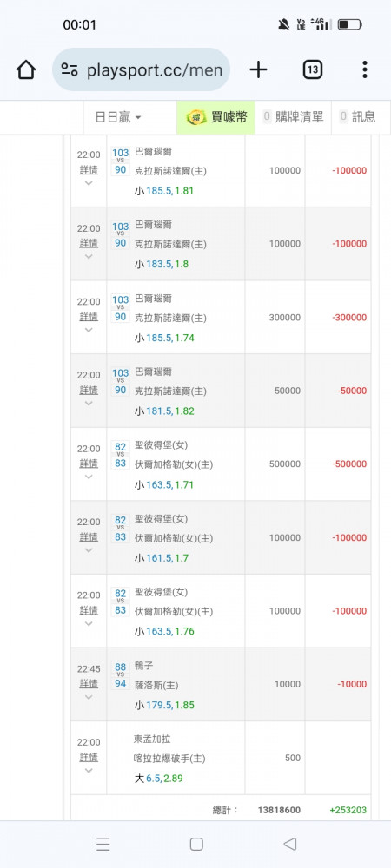Open 詳情 link for 聖彼得堡 小161.5 bet
391x868 pixels.
[89, 536]
